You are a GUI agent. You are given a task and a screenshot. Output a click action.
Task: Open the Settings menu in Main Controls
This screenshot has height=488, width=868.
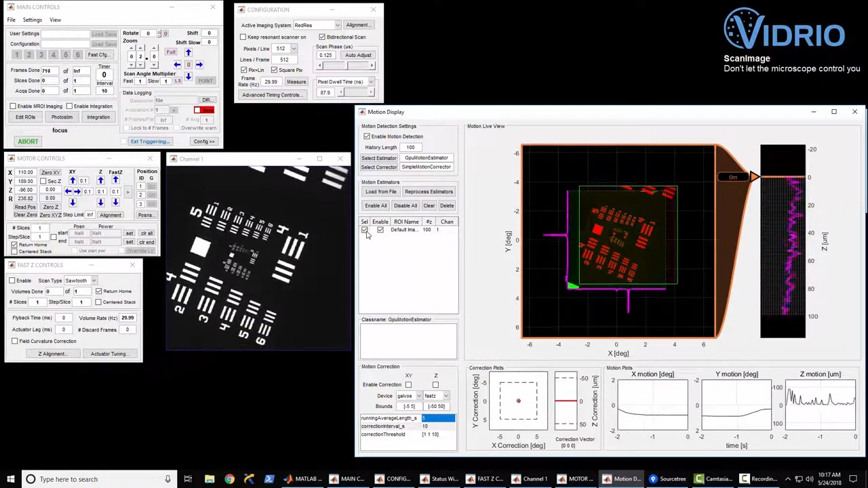tap(32, 20)
